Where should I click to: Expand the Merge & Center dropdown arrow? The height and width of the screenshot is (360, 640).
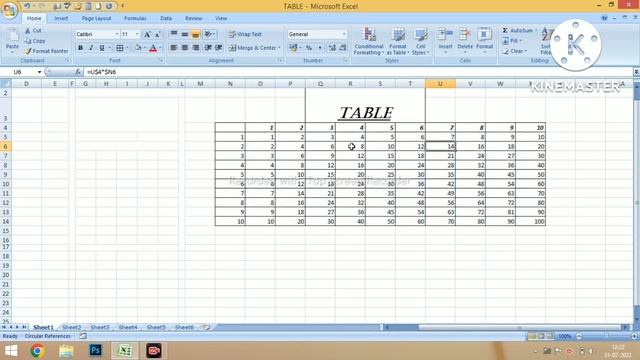[x=280, y=48]
